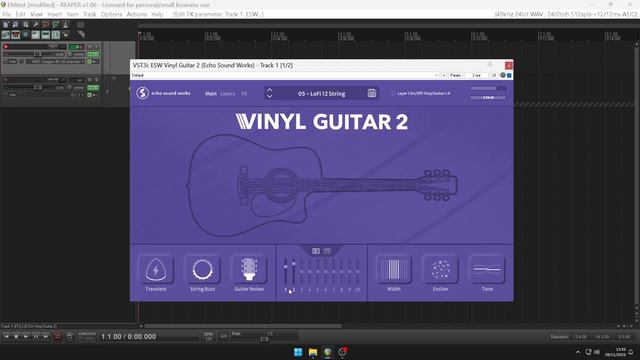
Task: Click left view icon above mixer faders
Action: tap(316, 251)
